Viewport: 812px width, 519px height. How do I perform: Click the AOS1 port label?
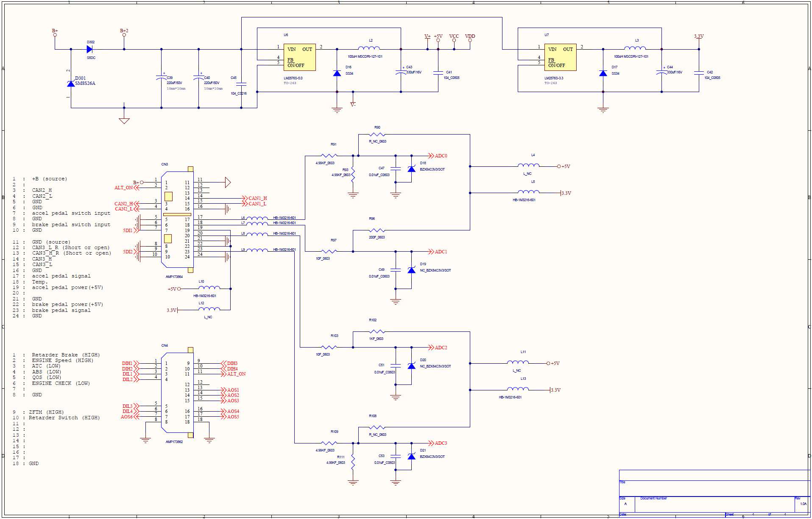pos(230,390)
